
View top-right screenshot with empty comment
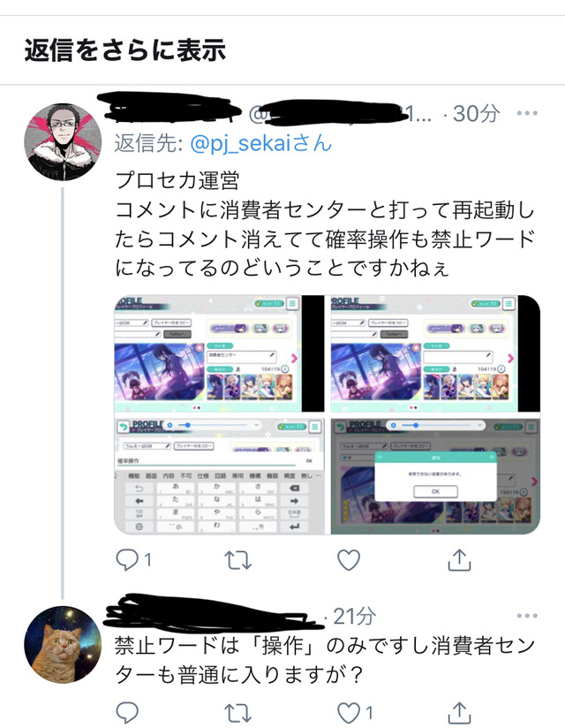(x=435, y=353)
